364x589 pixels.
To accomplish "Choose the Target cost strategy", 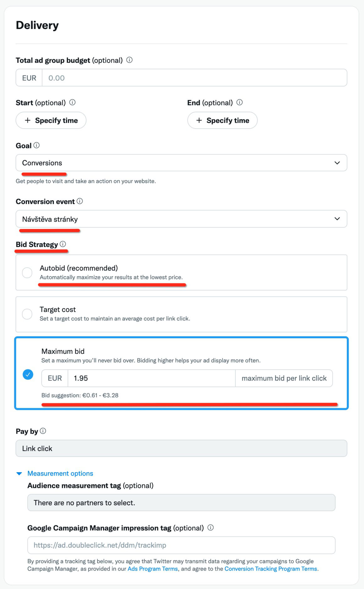I will pos(28,313).
